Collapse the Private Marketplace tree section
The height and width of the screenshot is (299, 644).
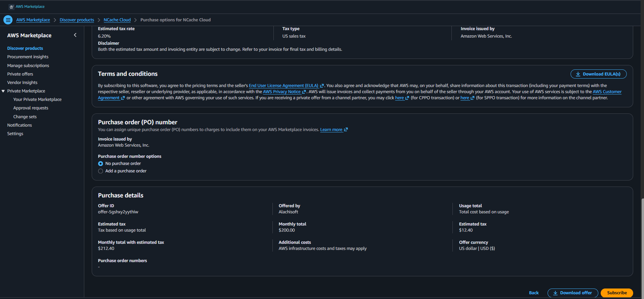[x=3, y=91]
